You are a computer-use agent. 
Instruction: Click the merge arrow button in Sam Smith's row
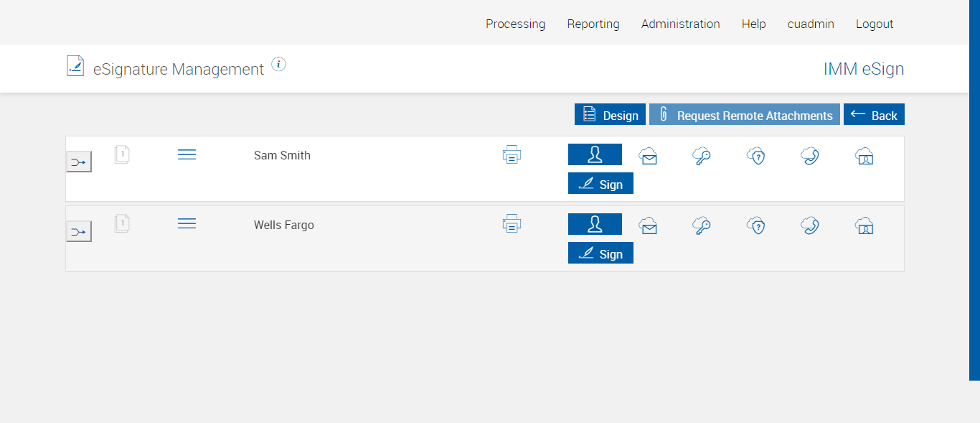click(x=79, y=162)
